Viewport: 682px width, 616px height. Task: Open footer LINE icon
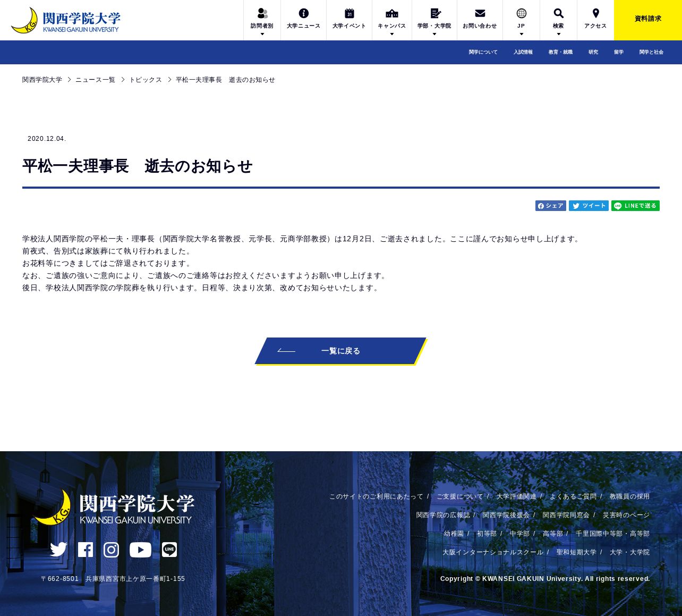tap(169, 550)
